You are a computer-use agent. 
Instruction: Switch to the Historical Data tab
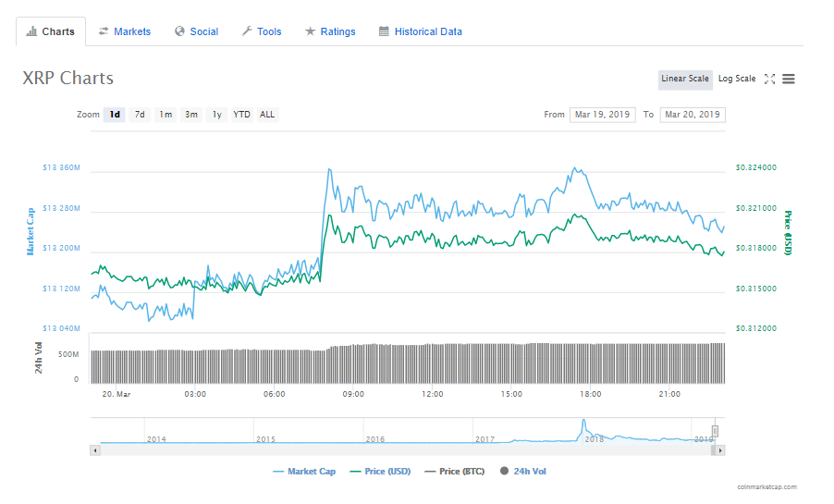[x=420, y=31]
